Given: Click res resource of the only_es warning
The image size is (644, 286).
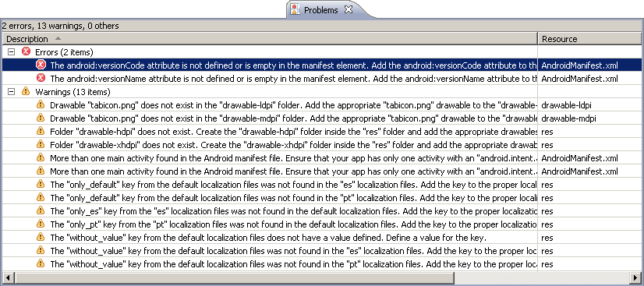Looking at the screenshot, I should pyautogui.click(x=547, y=211).
